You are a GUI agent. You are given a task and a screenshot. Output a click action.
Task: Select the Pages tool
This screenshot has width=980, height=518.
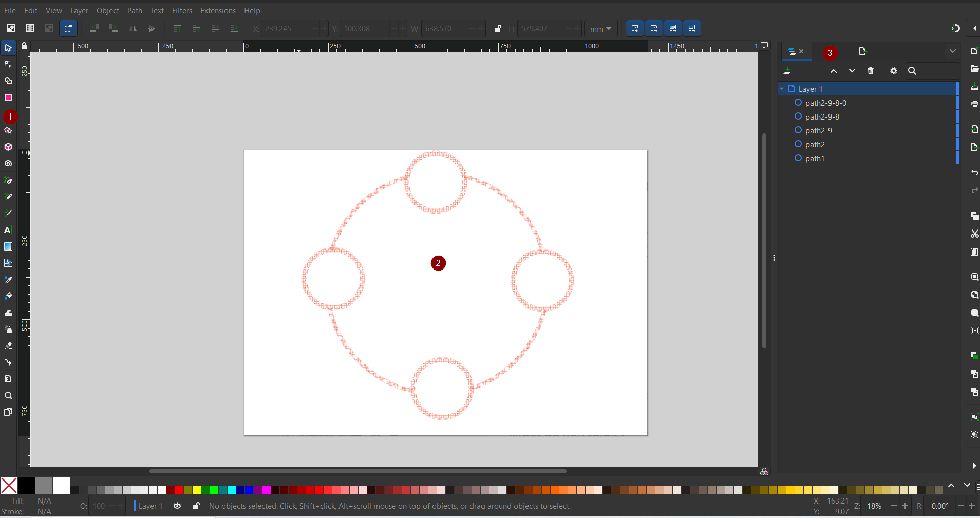[8, 412]
